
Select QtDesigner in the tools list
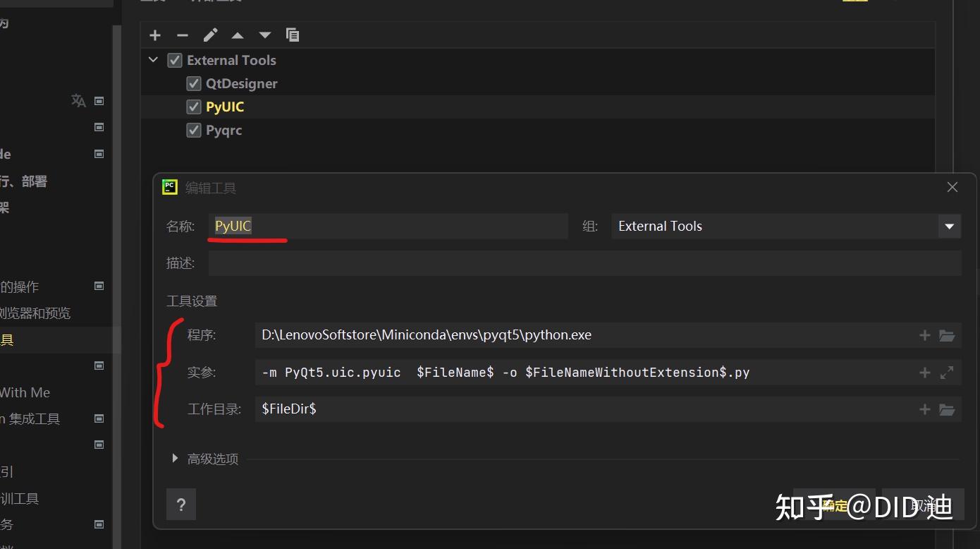(x=242, y=84)
